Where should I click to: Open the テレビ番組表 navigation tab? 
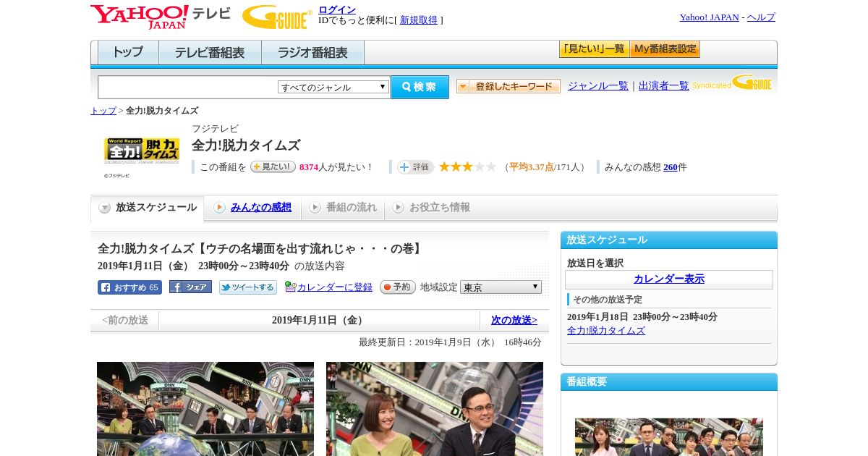click(x=210, y=53)
